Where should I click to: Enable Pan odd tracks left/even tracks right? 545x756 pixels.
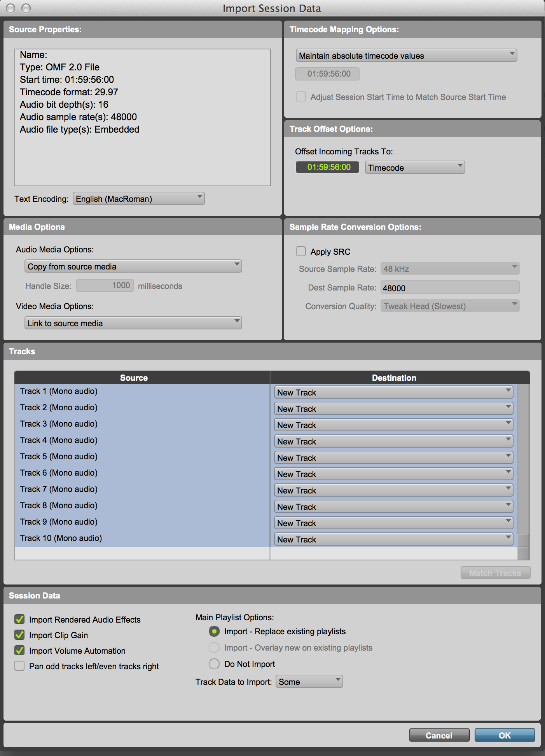pyautogui.click(x=19, y=666)
